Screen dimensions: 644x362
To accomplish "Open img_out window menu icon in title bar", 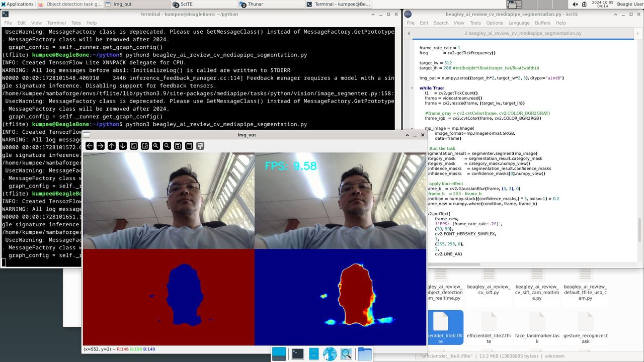I will click(x=87, y=135).
